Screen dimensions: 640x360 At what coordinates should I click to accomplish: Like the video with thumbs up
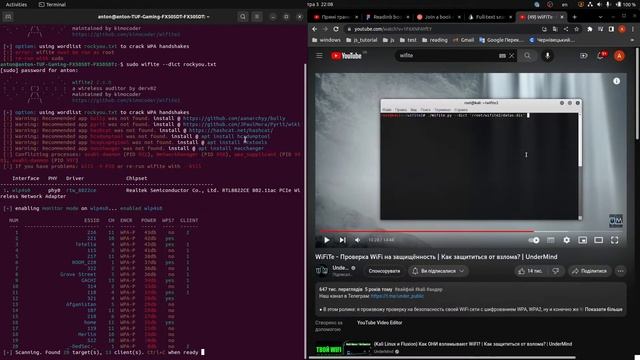click(x=530, y=271)
